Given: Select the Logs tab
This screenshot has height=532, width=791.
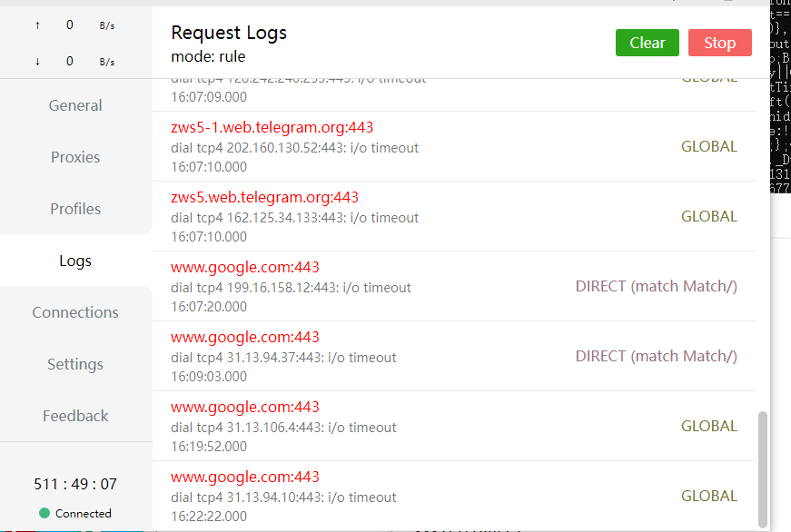Looking at the screenshot, I should click(x=75, y=261).
